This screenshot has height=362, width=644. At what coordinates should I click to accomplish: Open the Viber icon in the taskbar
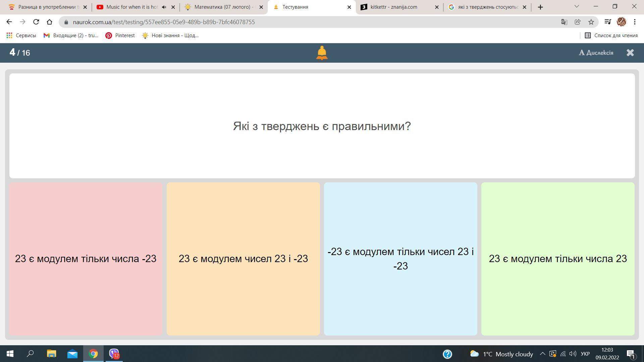coord(114,354)
